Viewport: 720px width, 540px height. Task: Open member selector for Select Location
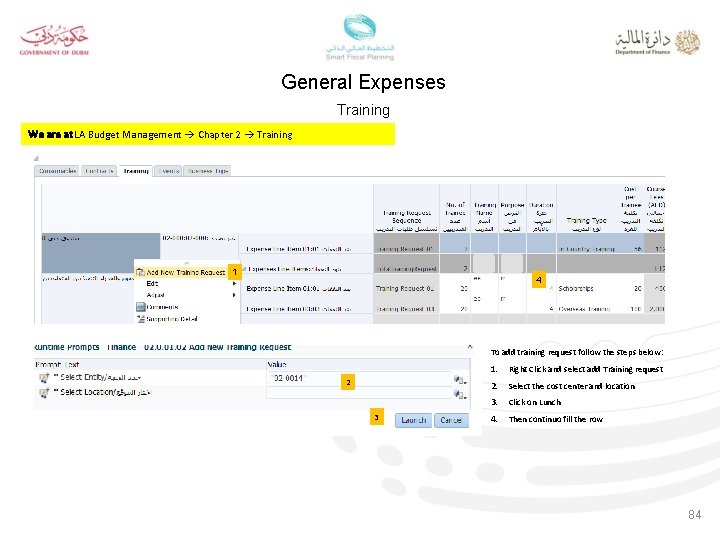pos(460,394)
